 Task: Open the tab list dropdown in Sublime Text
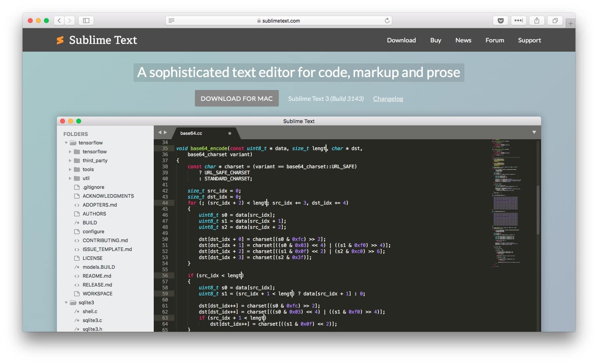pos(533,132)
